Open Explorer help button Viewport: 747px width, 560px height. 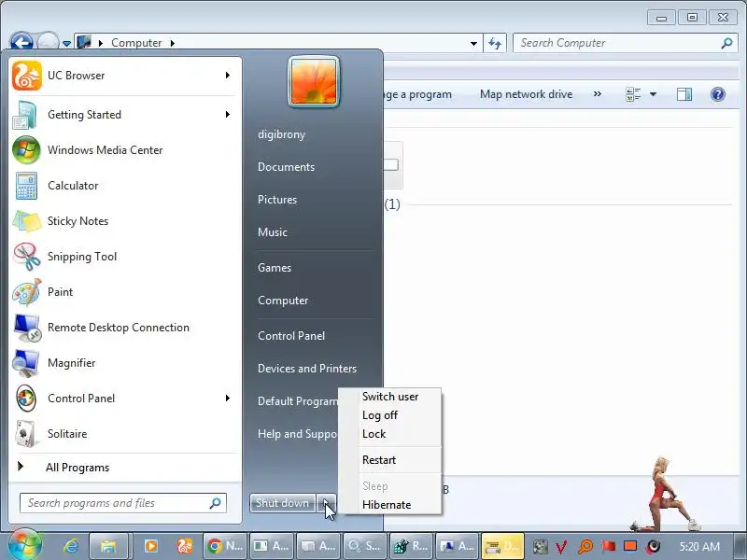[x=717, y=94]
